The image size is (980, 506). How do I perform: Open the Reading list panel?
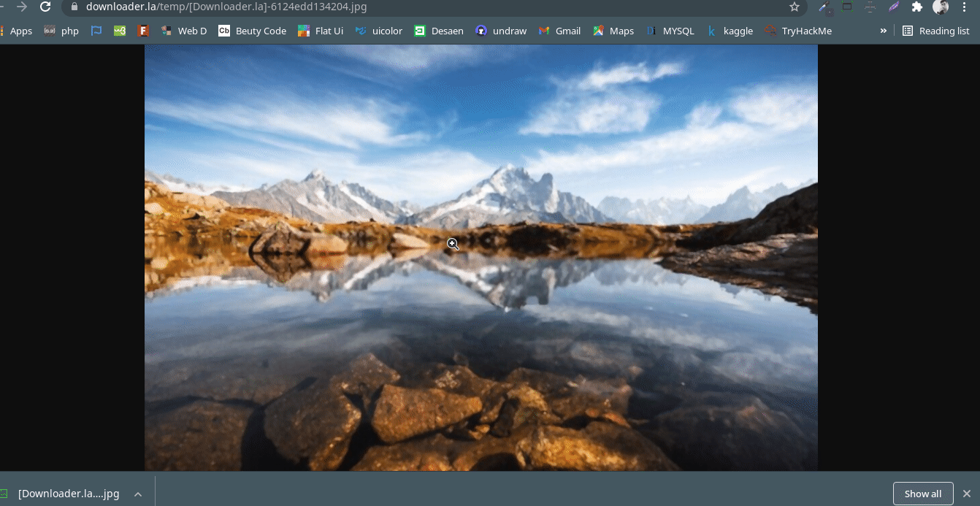[935, 31]
